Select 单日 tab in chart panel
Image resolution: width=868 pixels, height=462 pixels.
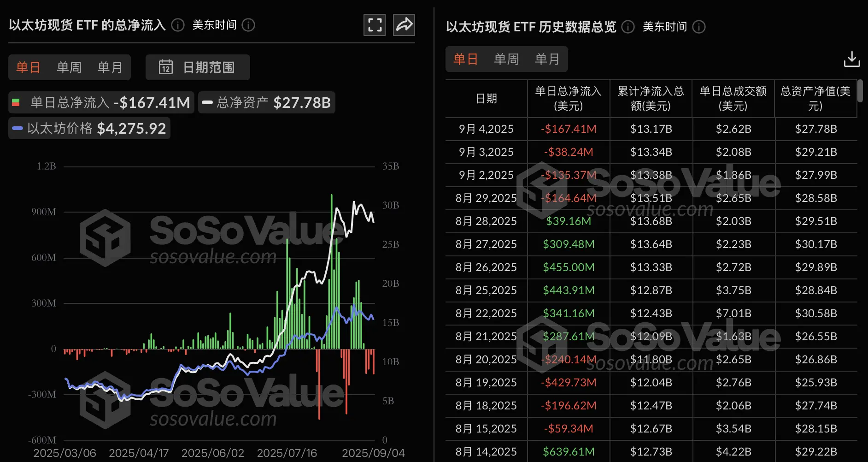point(28,67)
